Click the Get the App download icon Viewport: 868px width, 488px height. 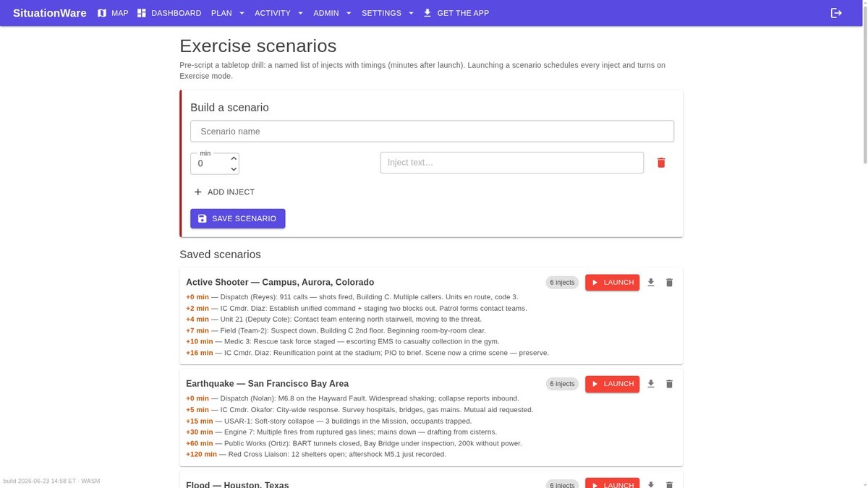tap(427, 13)
